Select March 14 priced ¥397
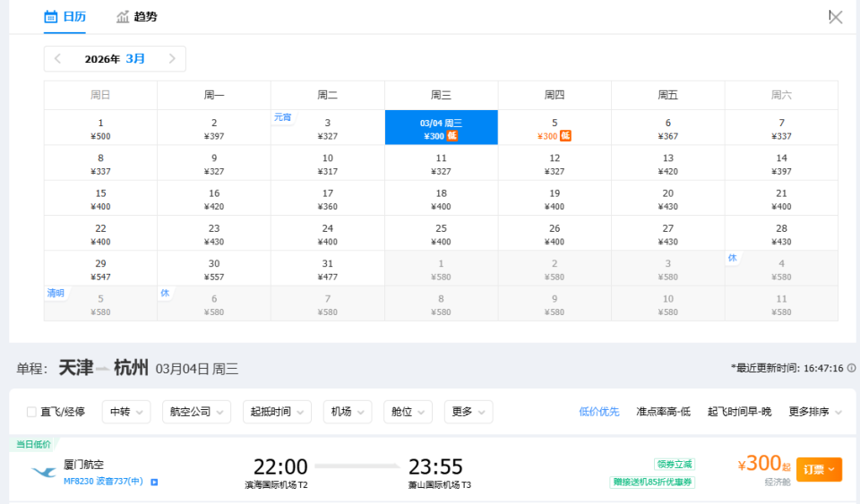The image size is (860, 504). (781, 163)
